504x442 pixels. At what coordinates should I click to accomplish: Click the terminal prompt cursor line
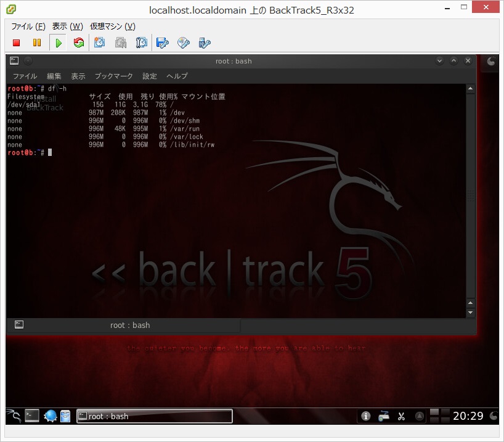click(x=30, y=152)
